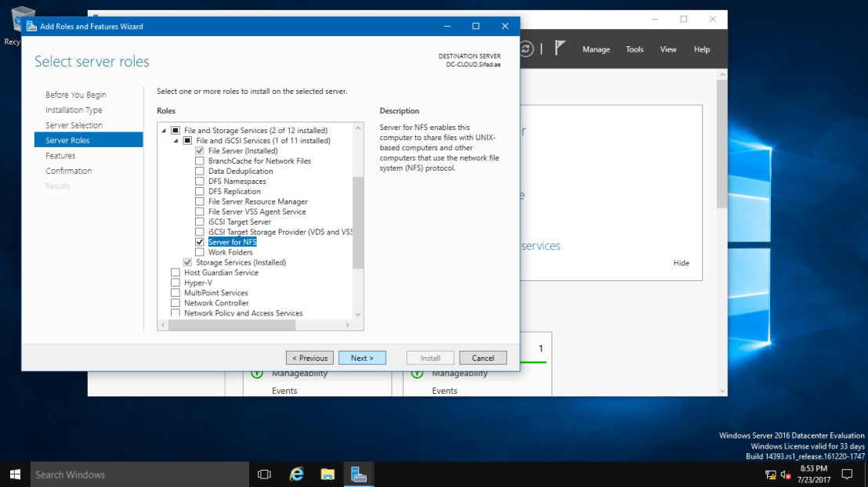Click the muted volume icon in system tray
The image size is (868, 487).
point(787,474)
